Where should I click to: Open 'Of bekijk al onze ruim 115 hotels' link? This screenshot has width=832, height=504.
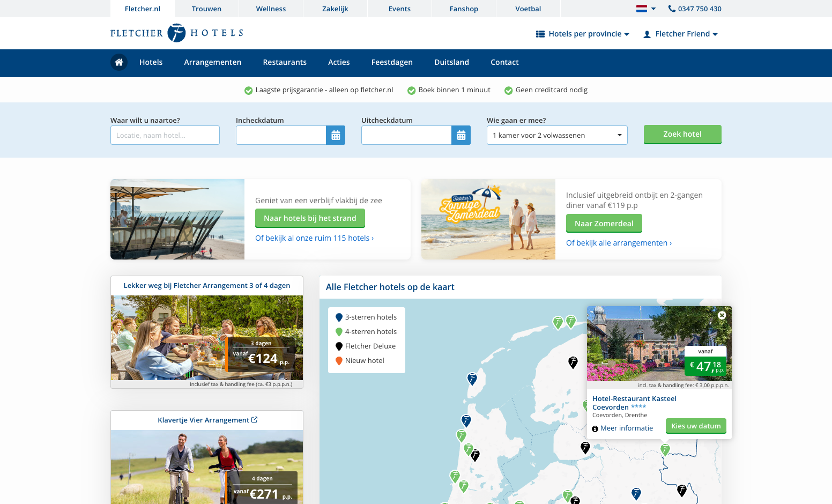(x=314, y=238)
